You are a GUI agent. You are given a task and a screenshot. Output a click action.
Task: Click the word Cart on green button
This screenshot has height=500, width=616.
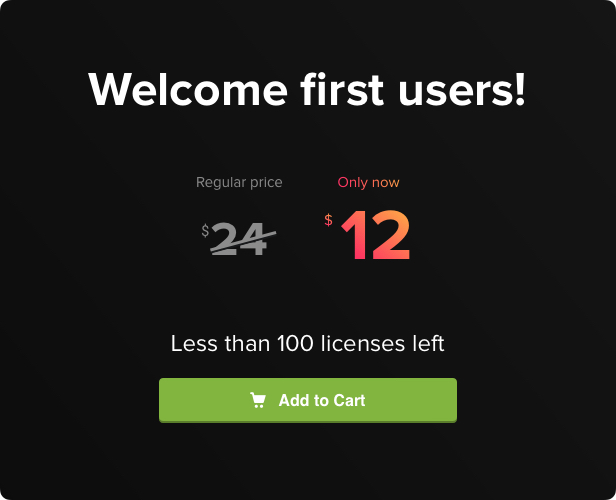tap(350, 401)
